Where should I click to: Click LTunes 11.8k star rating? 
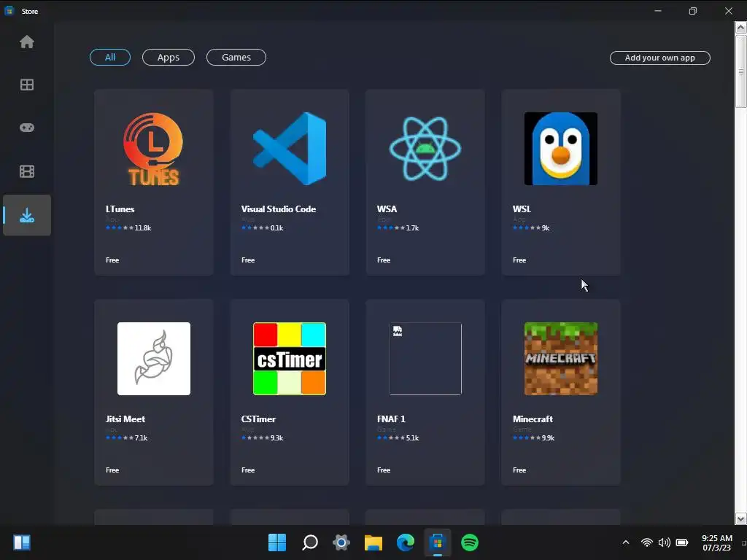tap(128, 228)
